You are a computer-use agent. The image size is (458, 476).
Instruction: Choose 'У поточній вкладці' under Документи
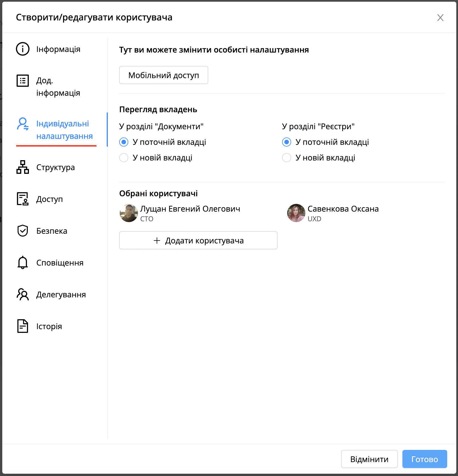point(124,142)
